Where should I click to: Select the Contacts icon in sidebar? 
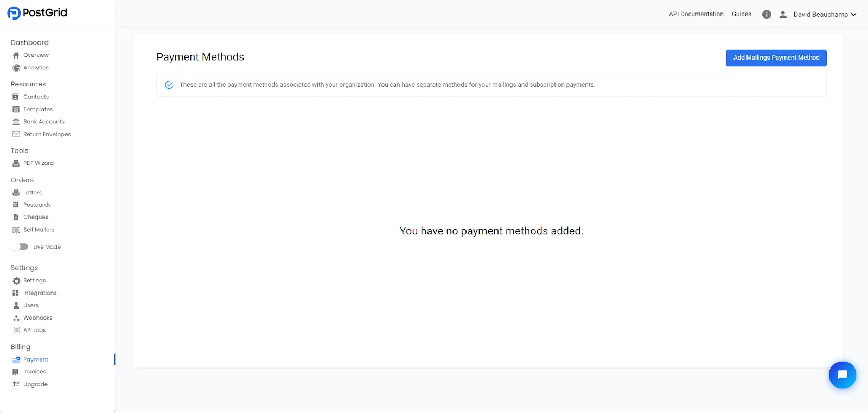point(16,97)
